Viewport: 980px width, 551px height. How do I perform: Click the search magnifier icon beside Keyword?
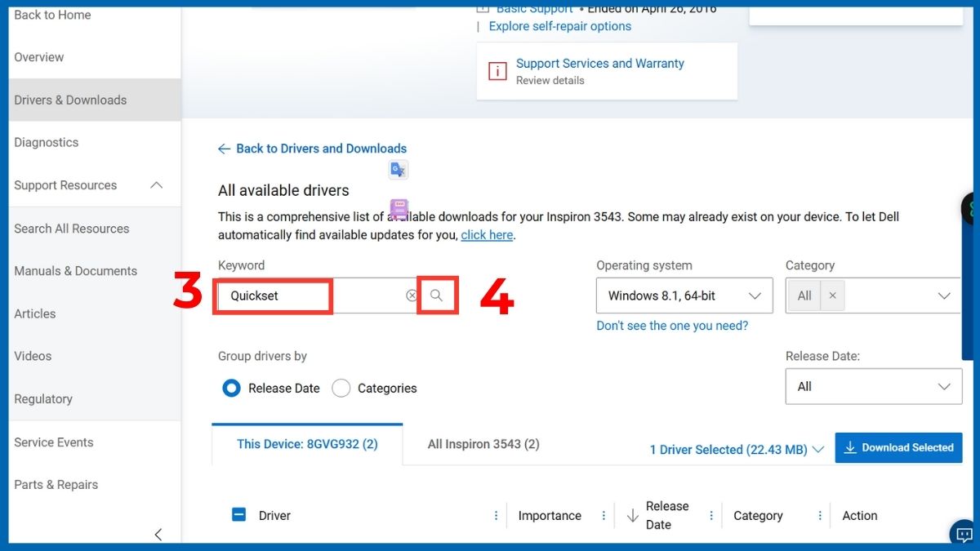click(437, 295)
